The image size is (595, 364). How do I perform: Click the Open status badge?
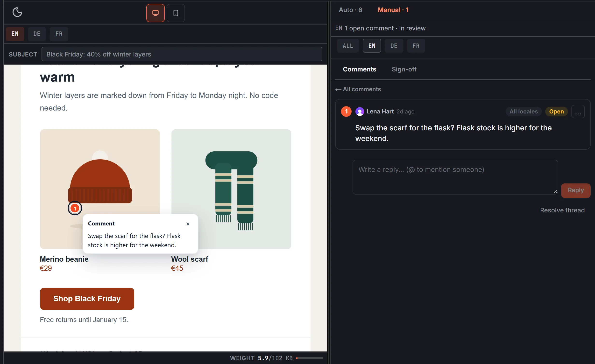click(x=556, y=112)
